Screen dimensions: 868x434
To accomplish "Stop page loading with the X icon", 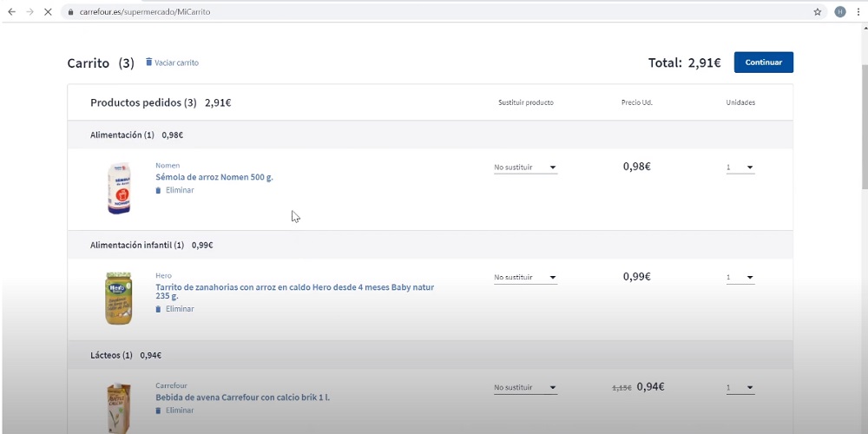I will point(47,12).
